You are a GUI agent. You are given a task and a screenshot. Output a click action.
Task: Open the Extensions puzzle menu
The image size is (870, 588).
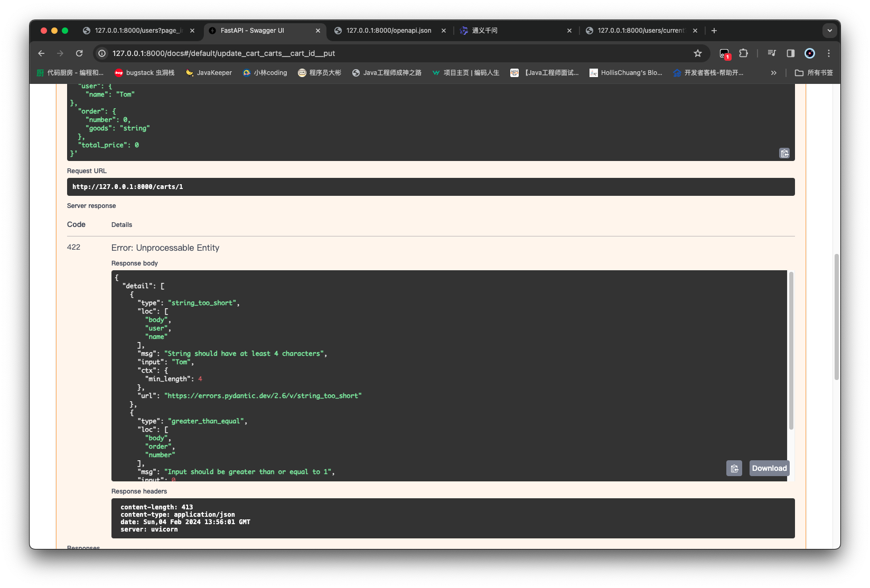click(x=744, y=53)
